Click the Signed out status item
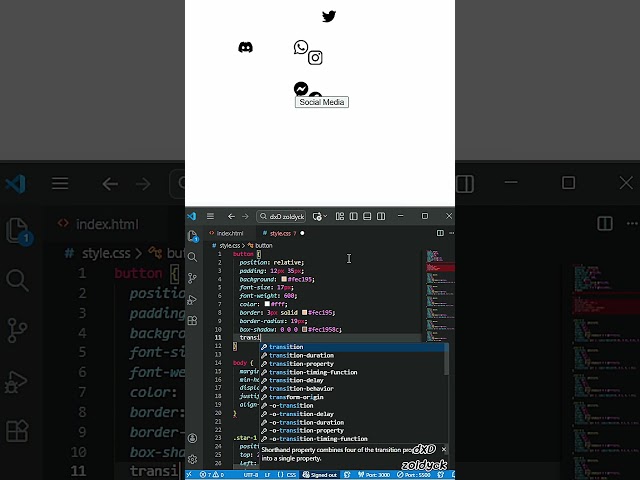 click(319, 475)
